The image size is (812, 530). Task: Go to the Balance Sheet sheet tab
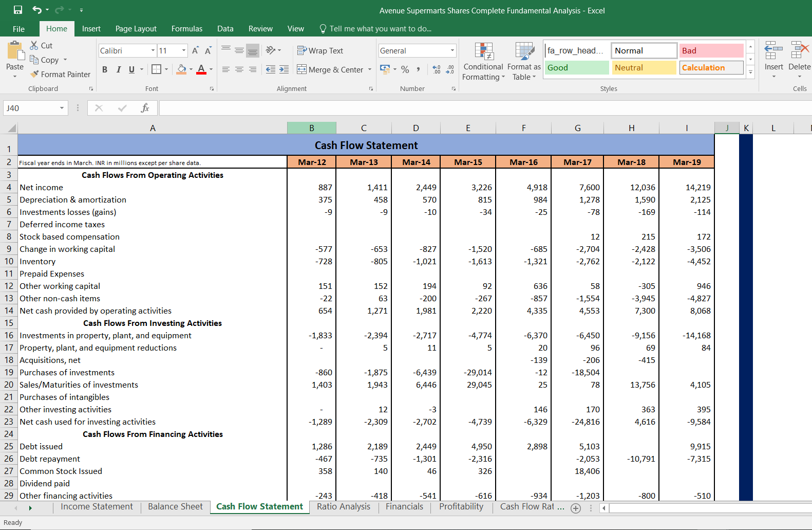176,507
